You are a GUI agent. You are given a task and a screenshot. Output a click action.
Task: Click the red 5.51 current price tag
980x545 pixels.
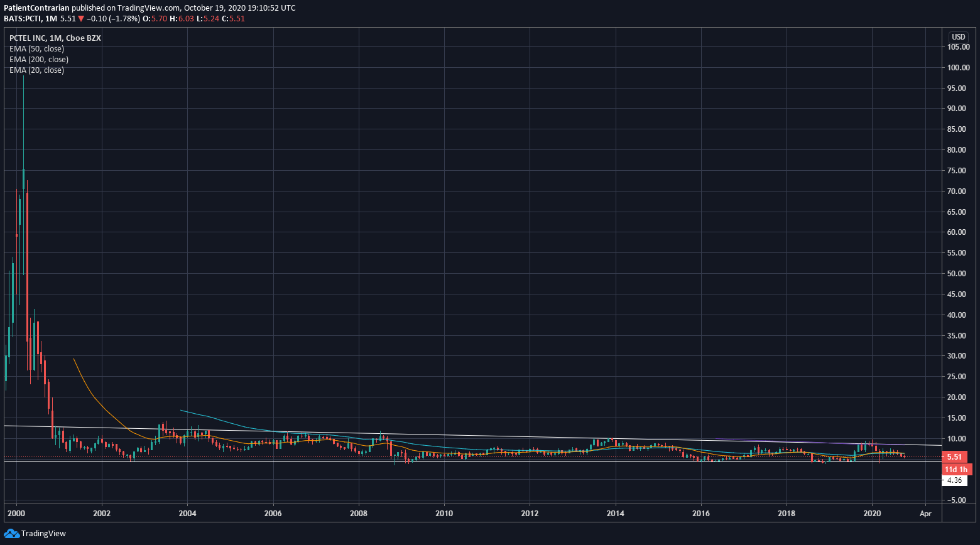[x=954, y=457]
